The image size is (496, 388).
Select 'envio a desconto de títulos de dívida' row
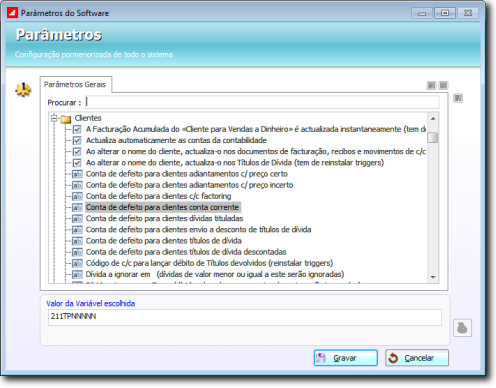(x=198, y=230)
